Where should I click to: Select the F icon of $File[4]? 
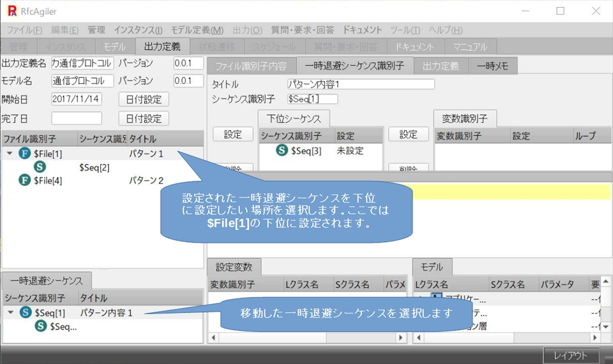[x=25, y=180]
